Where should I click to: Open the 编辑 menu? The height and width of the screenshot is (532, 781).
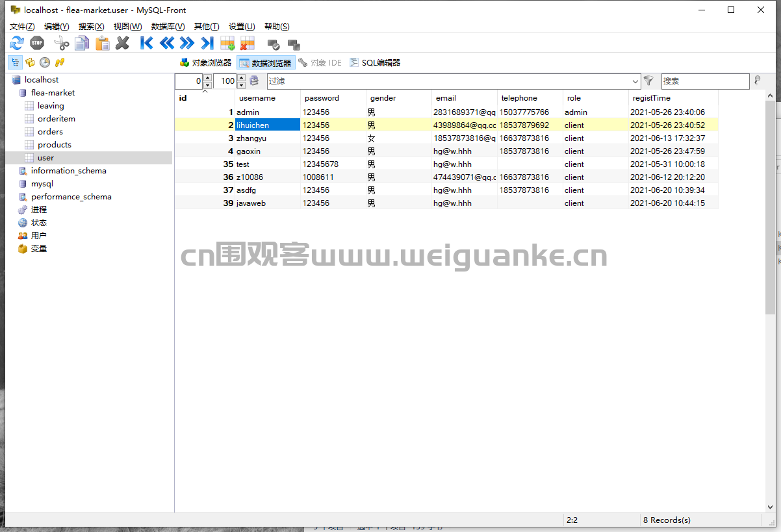tap(57, 27)
